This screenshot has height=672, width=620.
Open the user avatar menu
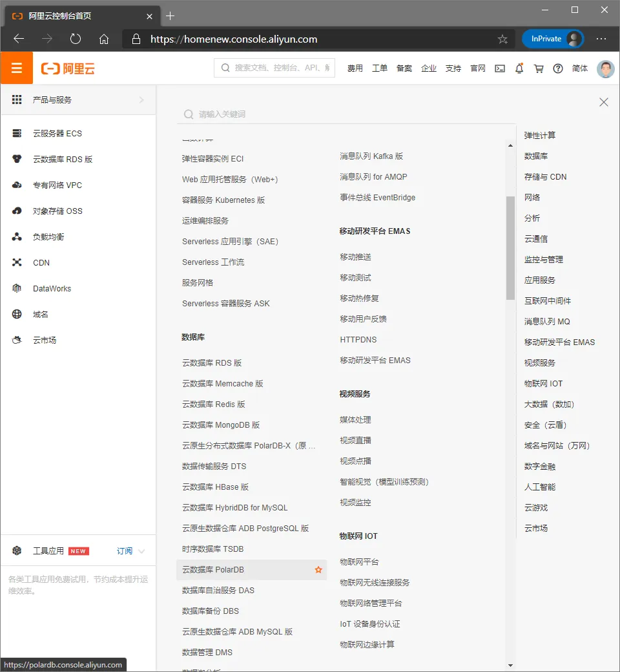pos(605,68)
